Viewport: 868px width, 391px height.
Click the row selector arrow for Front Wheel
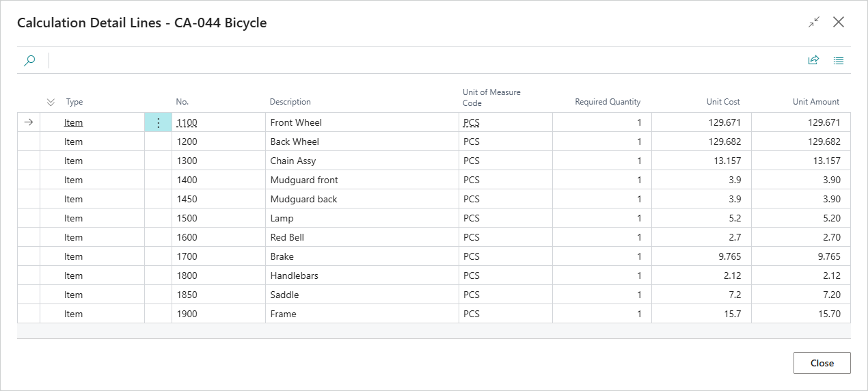[29, 122]
